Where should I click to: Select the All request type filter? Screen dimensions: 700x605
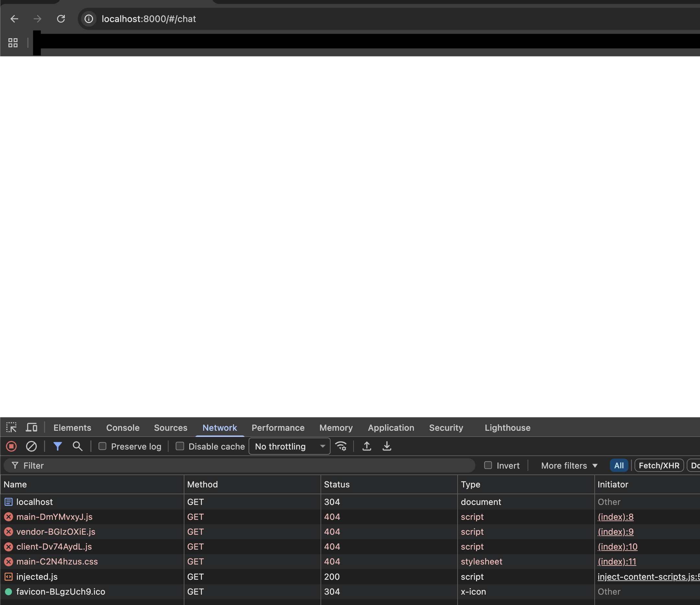(619, 465)
